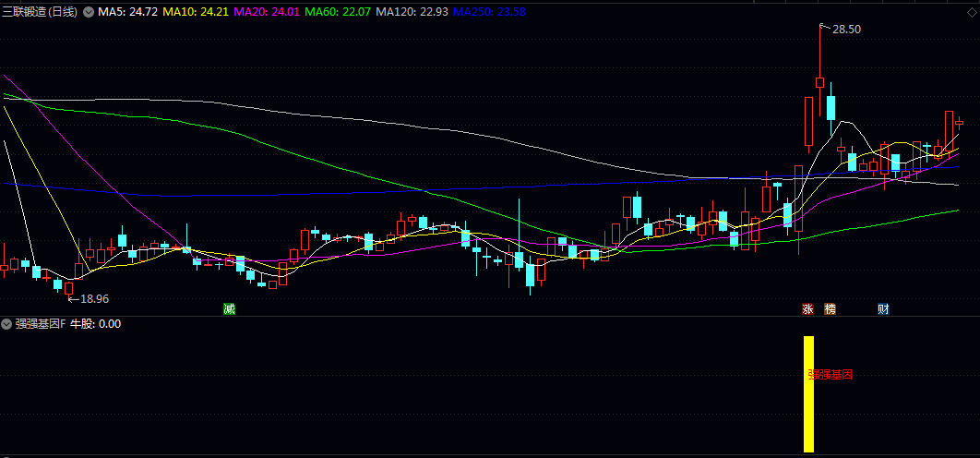Image resolution: width=980 pixels, height=458 pixels.
Task: Click the 28.50 high price label
Action: click(847, 30)
